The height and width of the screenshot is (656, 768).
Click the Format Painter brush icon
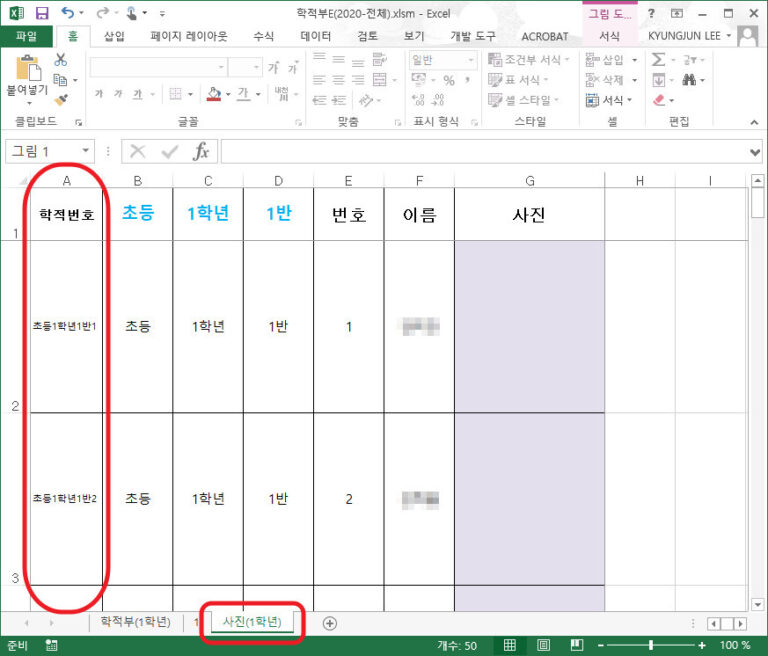[x=61, y=100]
